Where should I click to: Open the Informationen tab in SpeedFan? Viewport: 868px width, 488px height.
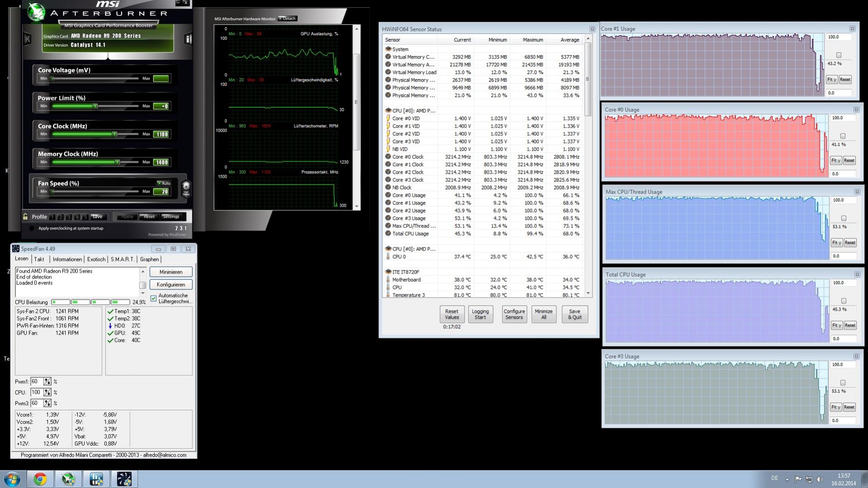(x=67, y=260)
